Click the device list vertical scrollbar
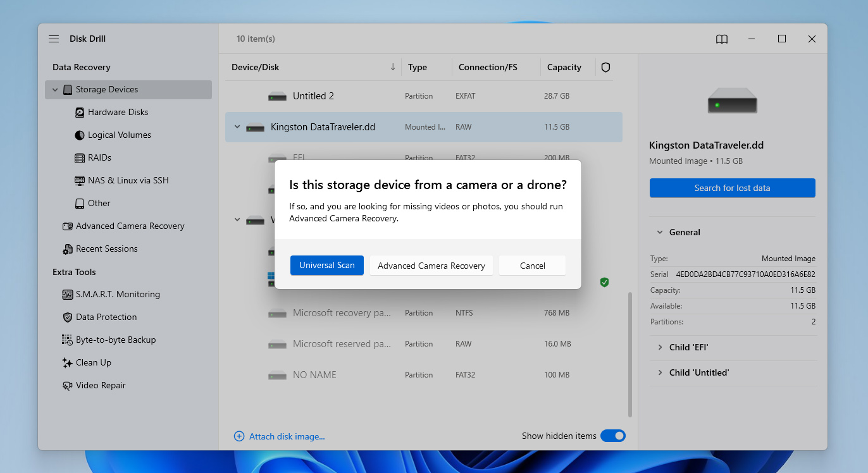 point(629,354)
